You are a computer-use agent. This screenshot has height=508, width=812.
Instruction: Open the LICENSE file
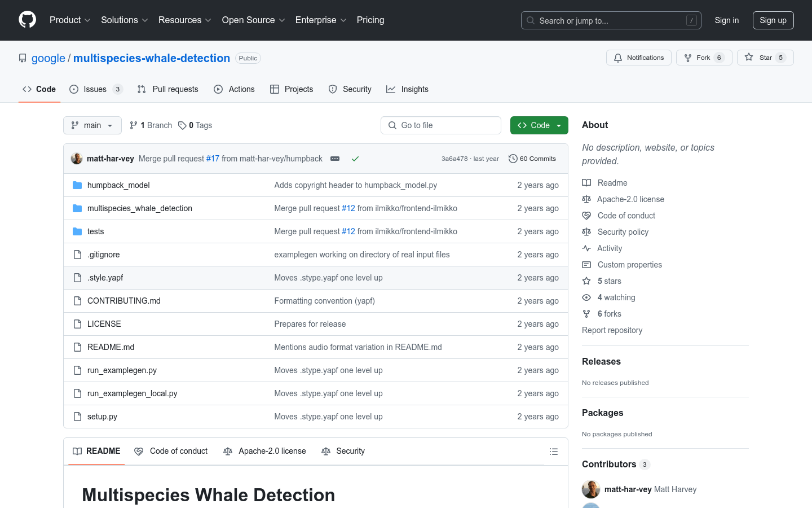pos(104,324)
